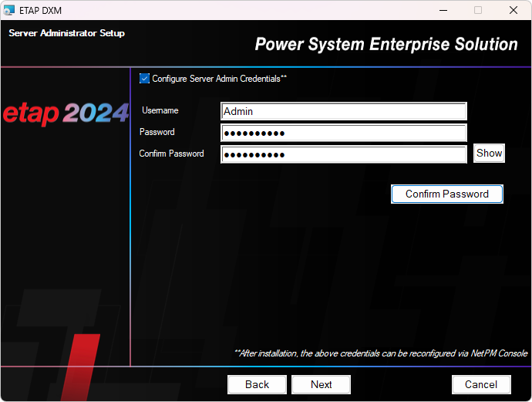Focus the Password input field
532x402 pixels.
point(344,133)
